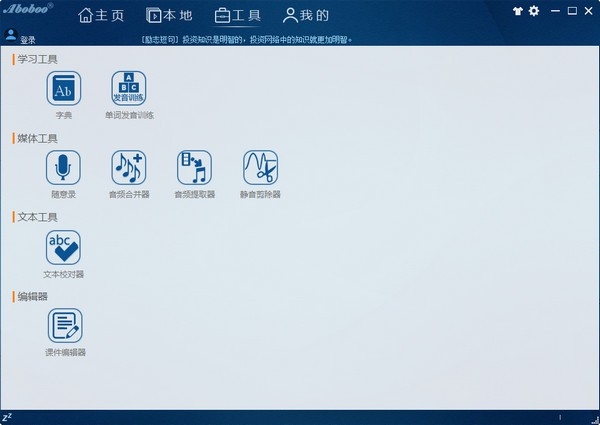The height and width of the screenshot is (425, 600).
Task: Open the 静音剪除器 silence trimmer
Action: [x=260, y=167]
